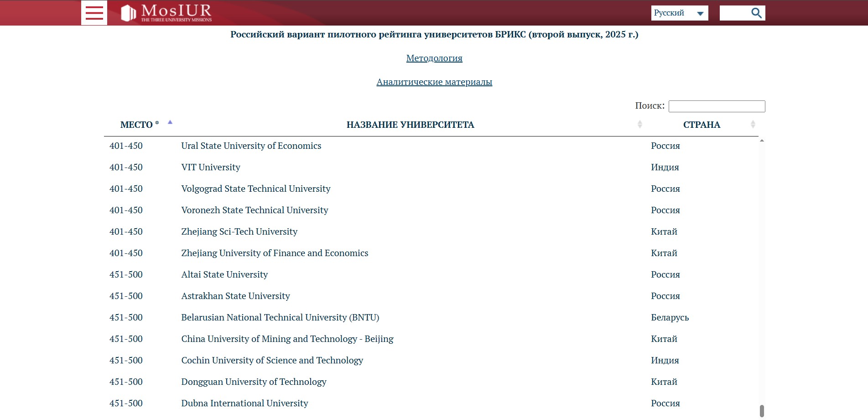Open the hamburger navigation menu
The height and width of the screenshot is (420, 868).
[94, 13]
